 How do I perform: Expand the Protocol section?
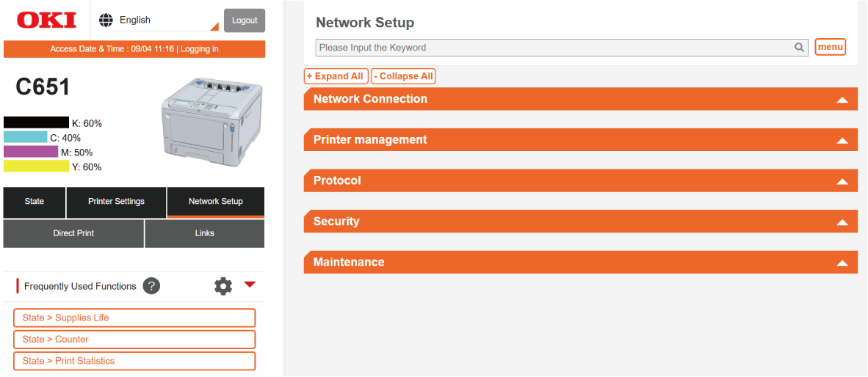[x=580, y=180]
